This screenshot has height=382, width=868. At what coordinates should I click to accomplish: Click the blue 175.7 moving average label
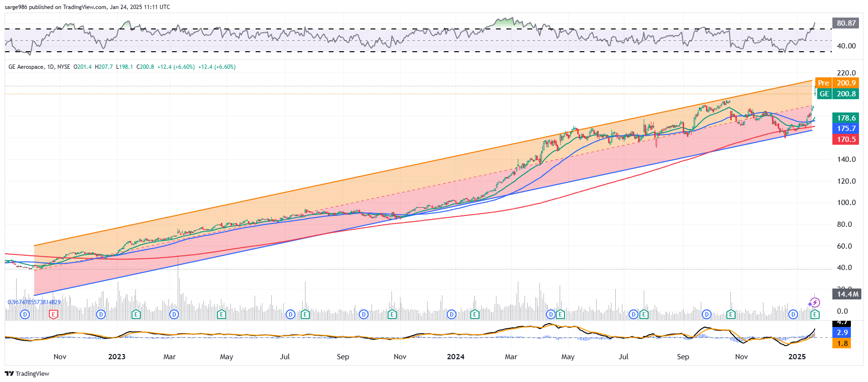846,129
